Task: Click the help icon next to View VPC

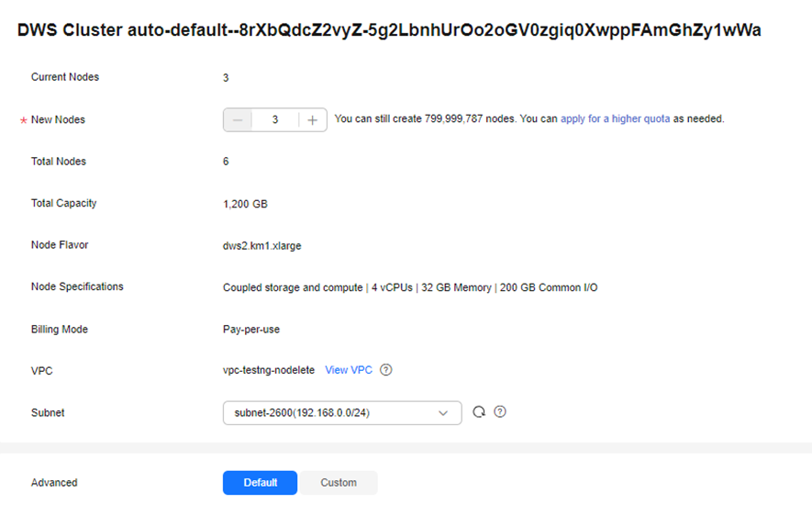Action: (x=385, y=370)
